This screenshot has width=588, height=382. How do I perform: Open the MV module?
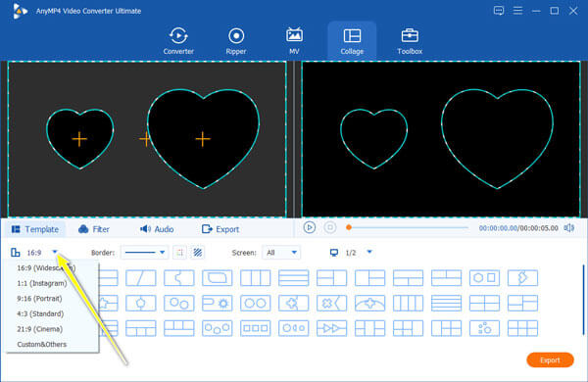coord(294,41)
